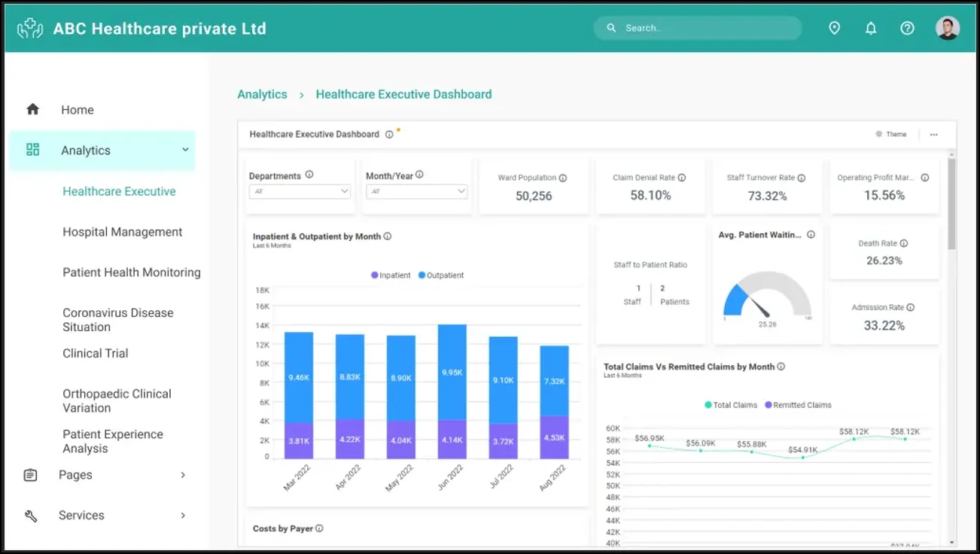980x554 pixels.
Task: Click Aug 2022 inpatient bar 4.53K
Action: (x=555, y=437)
